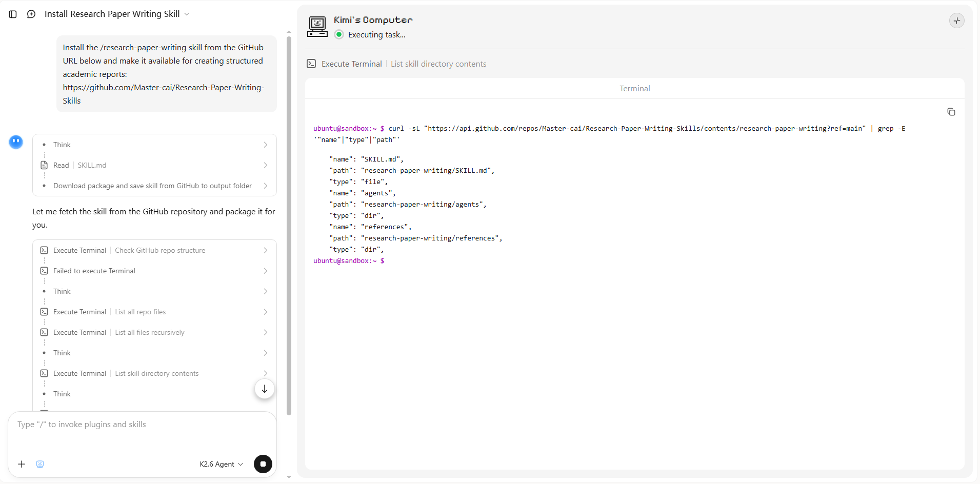Click terminal icon of List skill directory contents row
980x484 pixels.
point(44,373)
